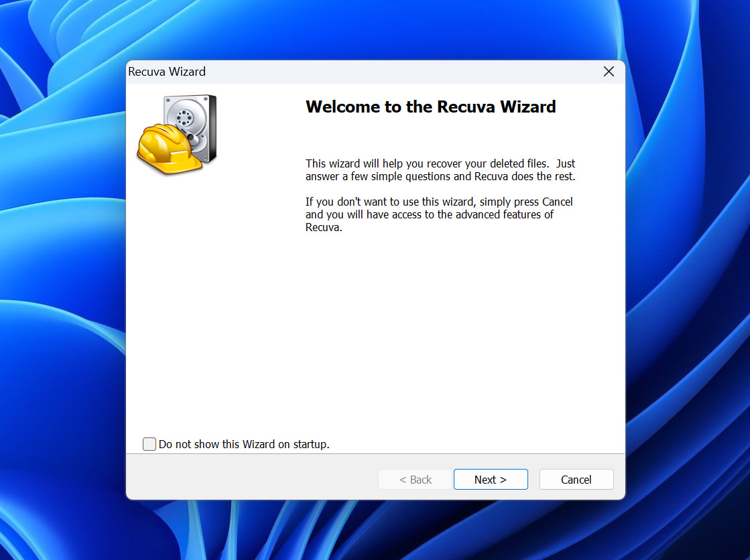Click the Recuva hard hat drive icon

tap(177, 135)
